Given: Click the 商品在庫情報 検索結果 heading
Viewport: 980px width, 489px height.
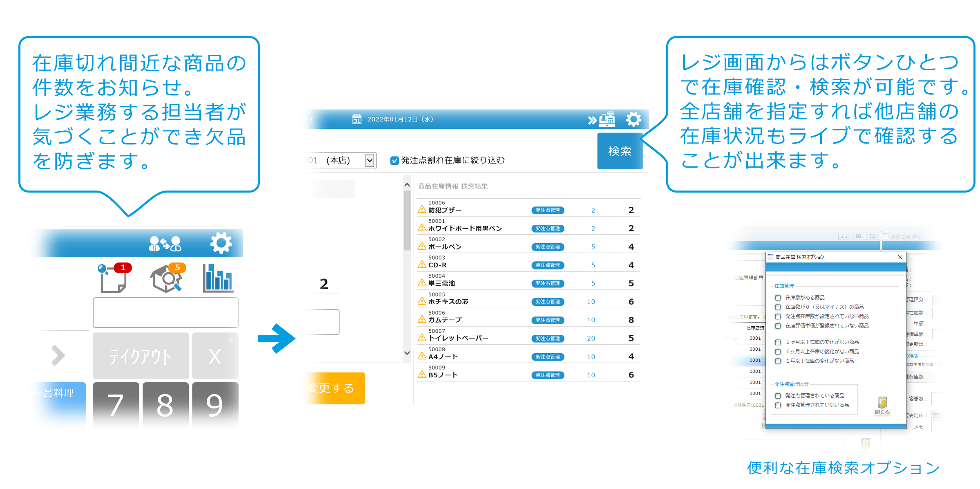Looking at the screenshot, I should point(453,186).
